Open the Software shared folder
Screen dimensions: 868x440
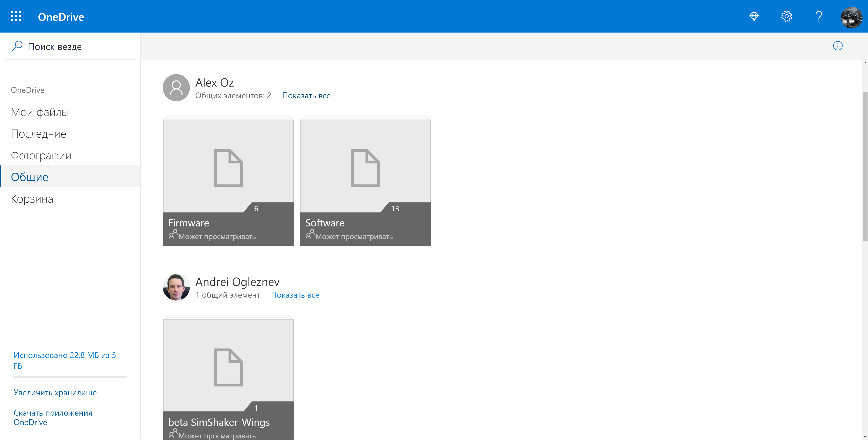click(x=365, y=182)
